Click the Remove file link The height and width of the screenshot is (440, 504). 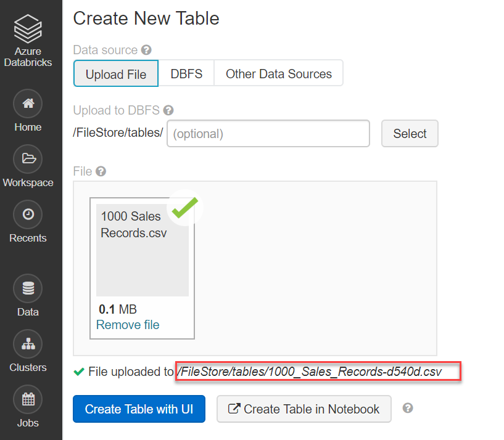[x=128, y=325]
